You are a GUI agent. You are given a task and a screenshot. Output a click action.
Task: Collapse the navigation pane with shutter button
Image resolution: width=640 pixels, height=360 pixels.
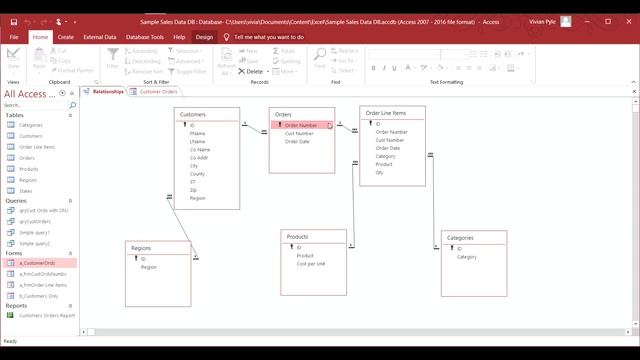(72, 93)
